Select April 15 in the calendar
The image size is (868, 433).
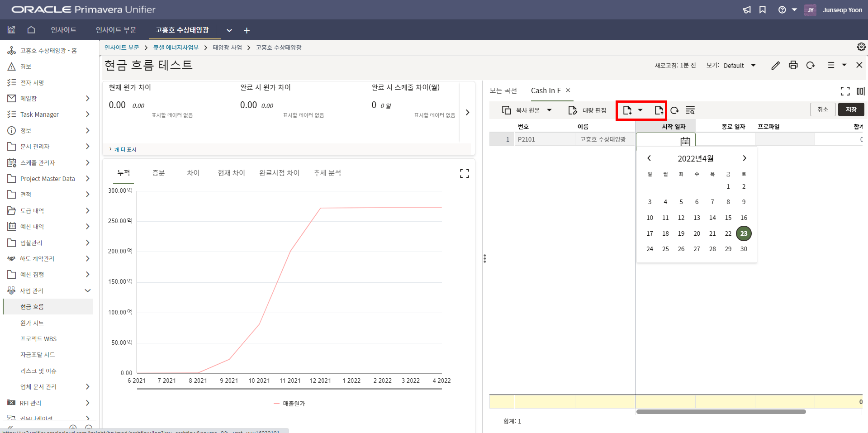(728, 218)
